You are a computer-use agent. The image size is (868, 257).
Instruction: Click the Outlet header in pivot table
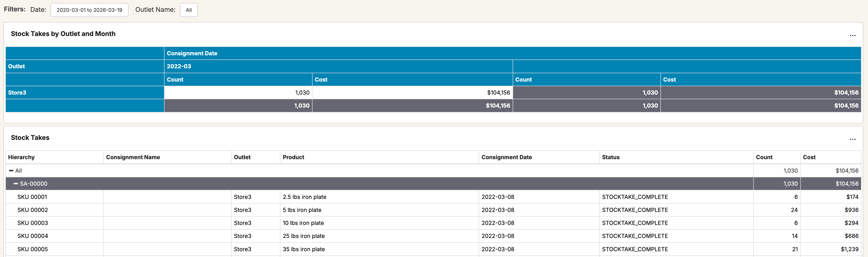(17, 66)
